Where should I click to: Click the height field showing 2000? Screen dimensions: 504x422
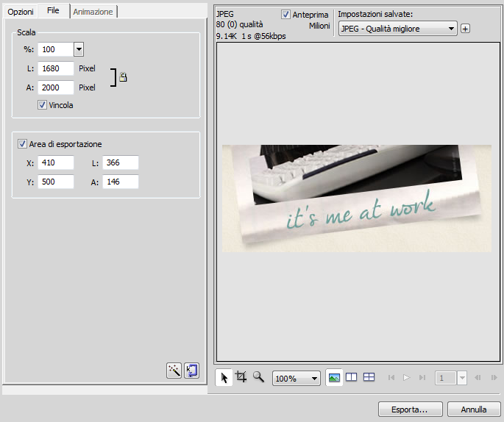pos(56,87)
